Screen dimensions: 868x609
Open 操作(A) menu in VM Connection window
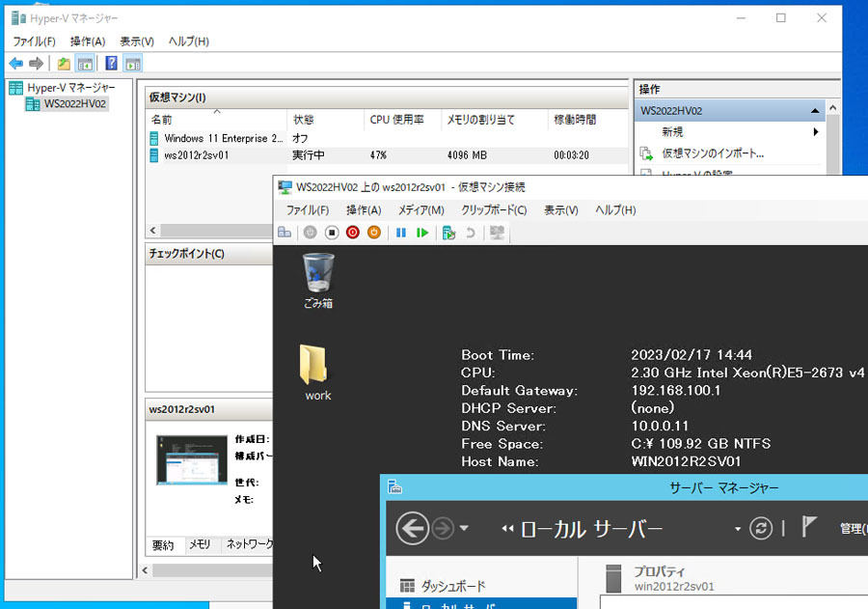[x=364, y=210]
